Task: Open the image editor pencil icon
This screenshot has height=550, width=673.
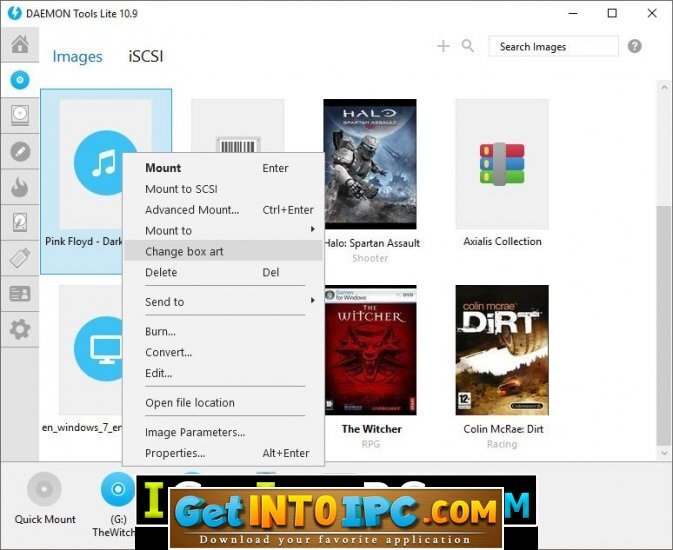Action: pos(20,152)
